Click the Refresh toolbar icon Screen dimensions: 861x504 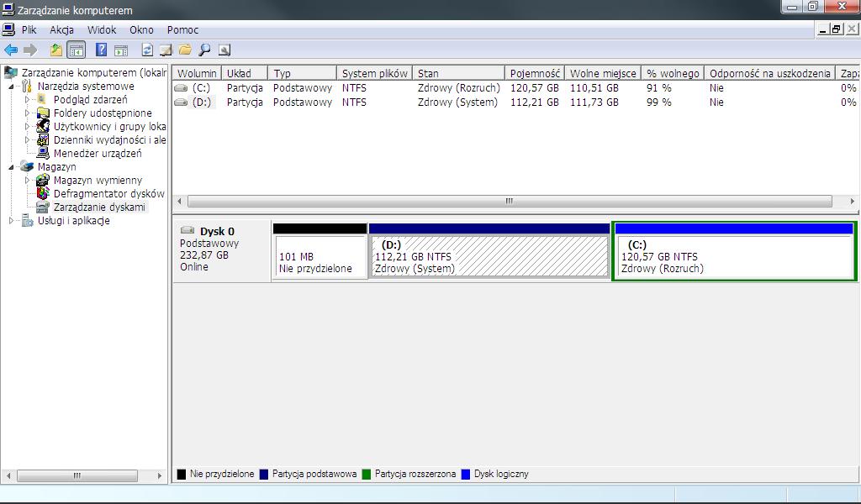click(x=147, y=50)
